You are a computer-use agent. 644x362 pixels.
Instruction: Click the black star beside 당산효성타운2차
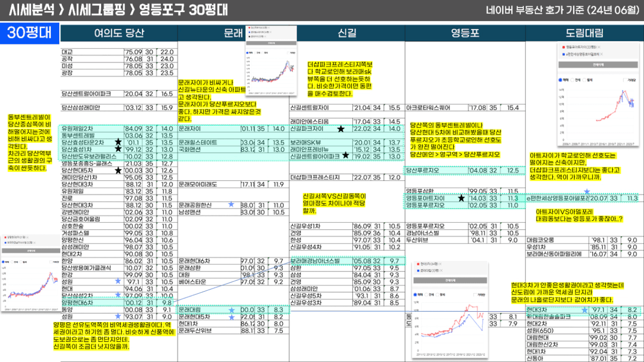pos(118,142)
